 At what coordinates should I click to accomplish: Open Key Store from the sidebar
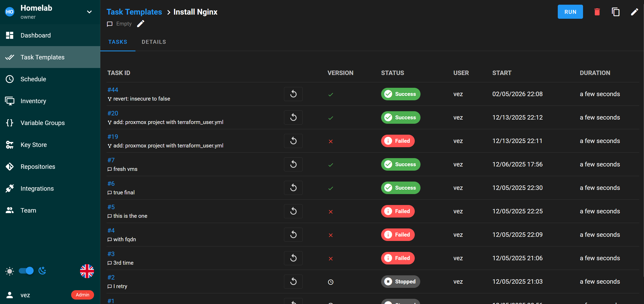coord(34,145)
